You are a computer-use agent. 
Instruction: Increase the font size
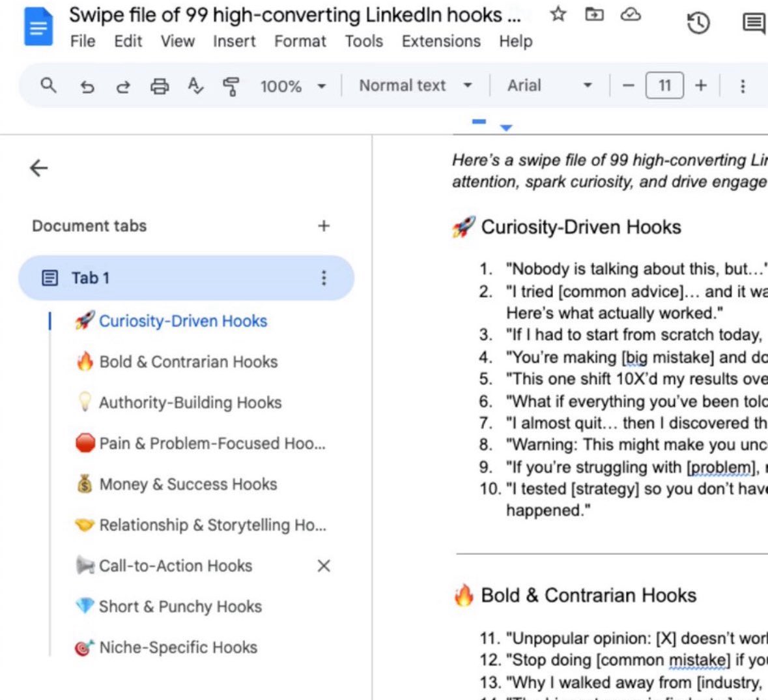pos(701,86)
